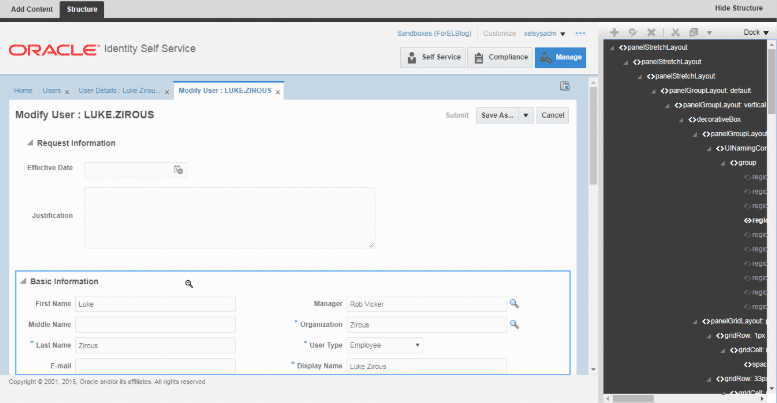Screen dimensions: 777x403
Task: Click the main page vertical scrollbar thumb
Action: tap(593, 136)
